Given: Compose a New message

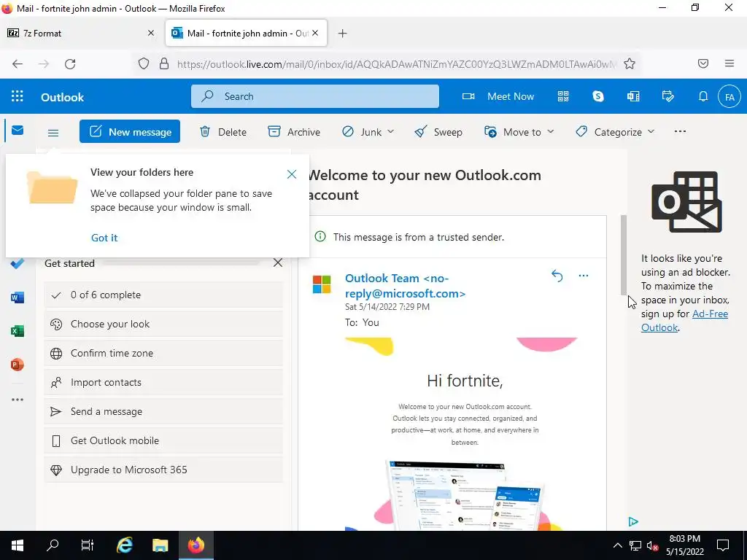Looking at the screenshot, I should tap(130, 131).
